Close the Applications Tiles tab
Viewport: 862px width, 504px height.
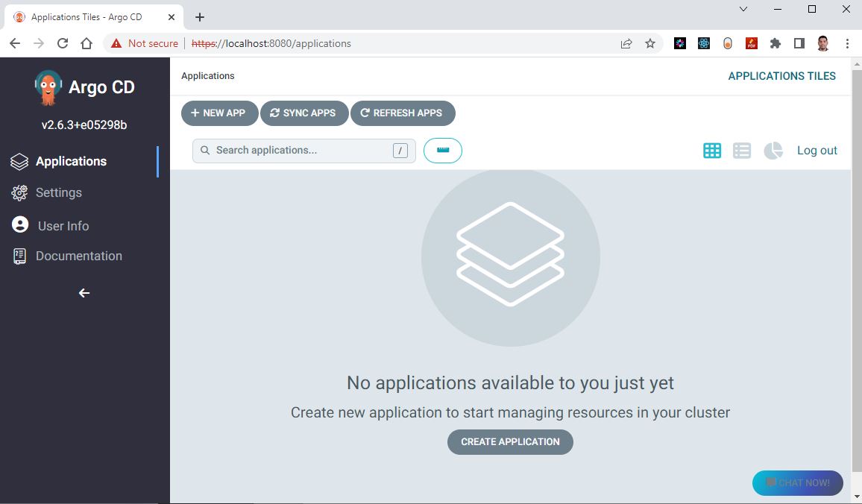172,17
